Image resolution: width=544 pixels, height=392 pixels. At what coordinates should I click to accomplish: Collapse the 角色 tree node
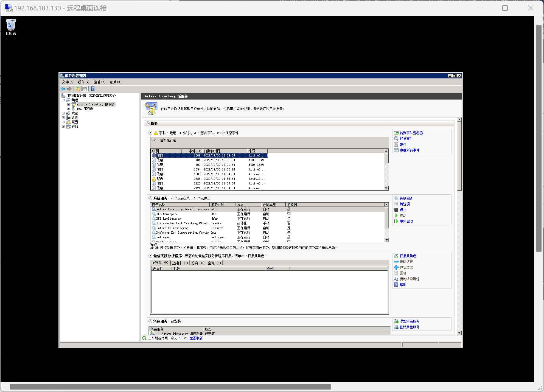pyautogui.click(x=63, y=100)
